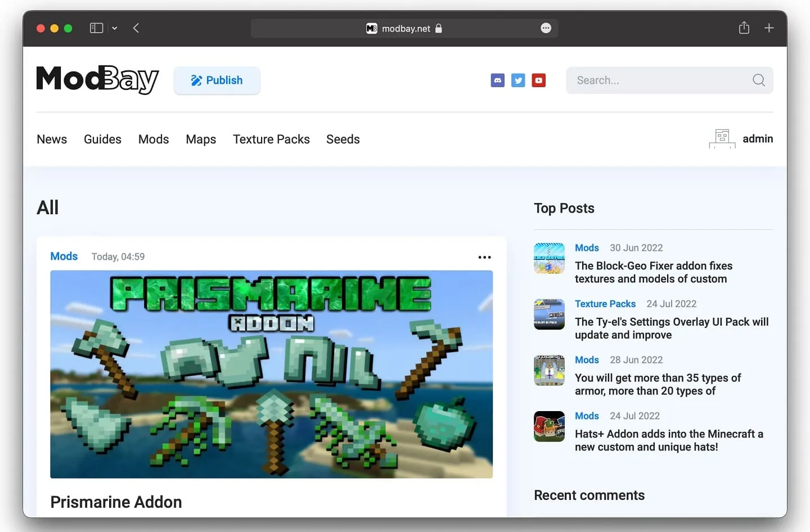The image size is (810, 532).
Task: Add a new tab with the plus icon
Action: click(769, 28)
